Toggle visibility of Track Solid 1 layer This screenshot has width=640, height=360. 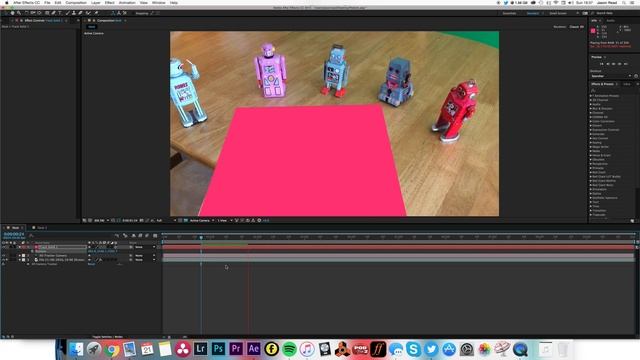4,247
